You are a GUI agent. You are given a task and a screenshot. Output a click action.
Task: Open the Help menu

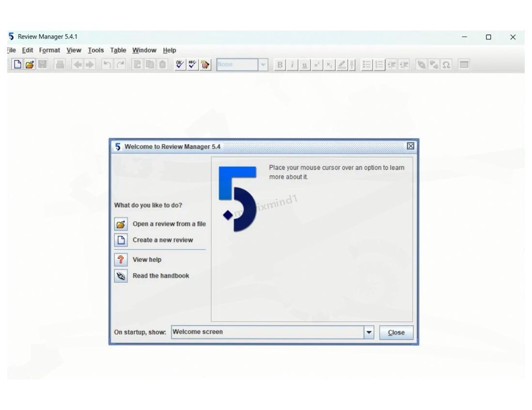[x=169, y=50]
